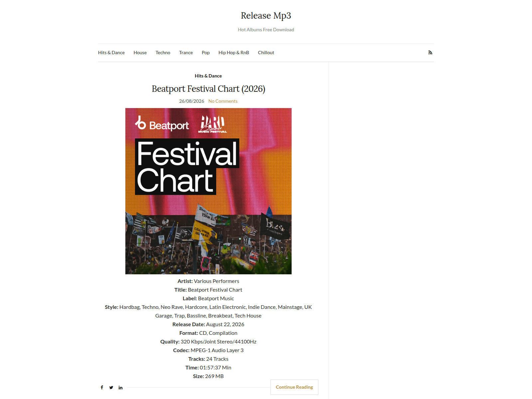Select the Hot Albums Free Download tagline
Image resolution: width=532 pixels, height=399 pixels.
coord(266,30)
